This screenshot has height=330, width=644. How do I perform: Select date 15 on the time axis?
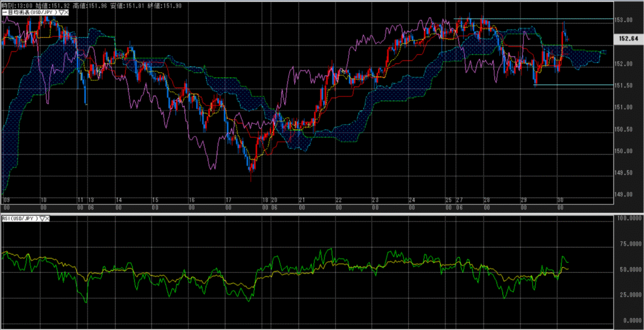click(x=155, y=200)
